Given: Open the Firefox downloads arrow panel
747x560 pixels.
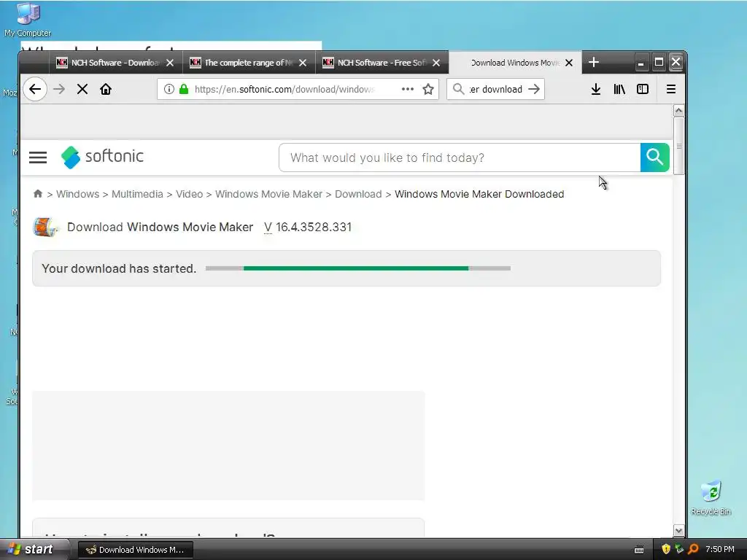Looking at the screenshot, I should [595, 89].
